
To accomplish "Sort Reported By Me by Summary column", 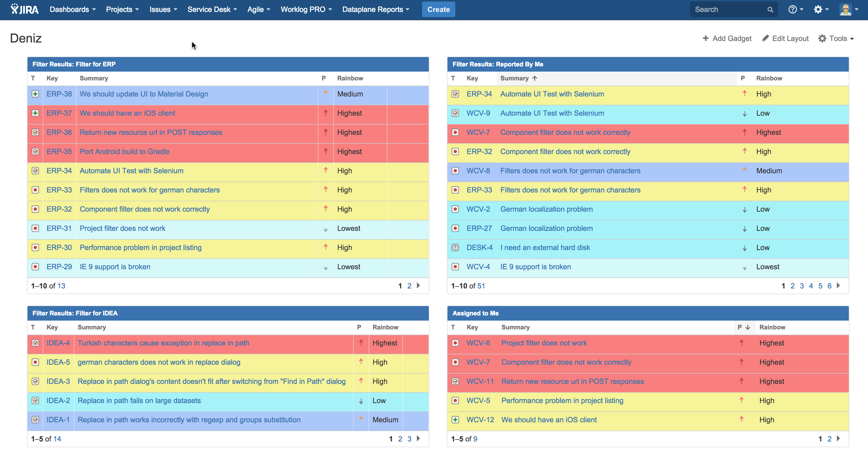I will click(514, 78).
